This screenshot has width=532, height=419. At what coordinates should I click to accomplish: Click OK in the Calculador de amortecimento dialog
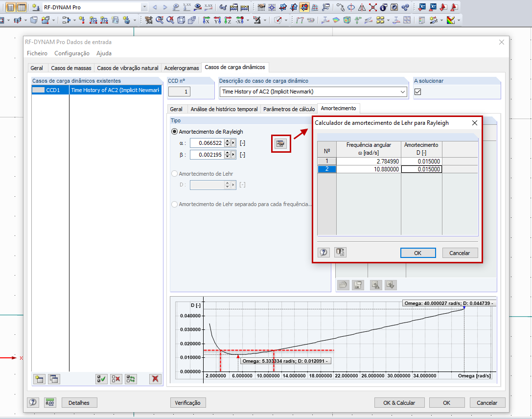pos(417,253)
